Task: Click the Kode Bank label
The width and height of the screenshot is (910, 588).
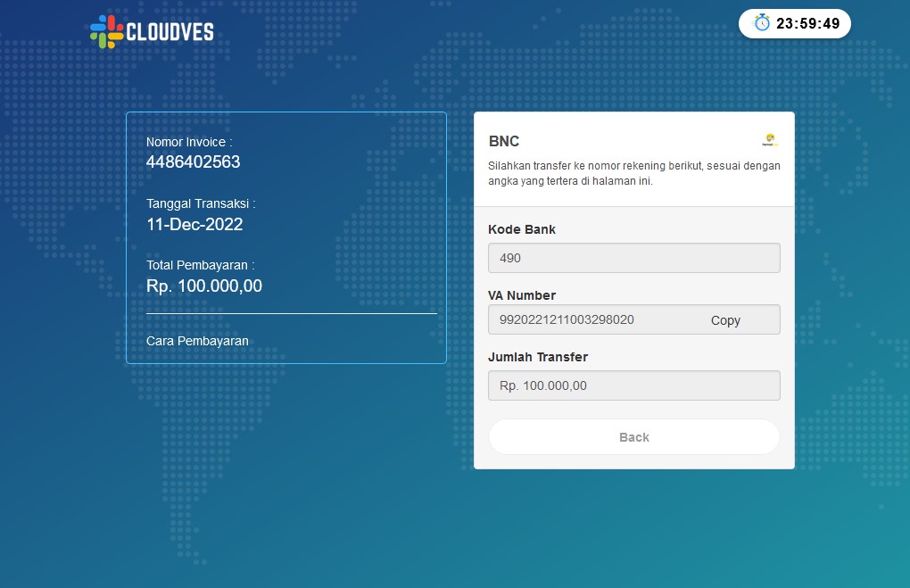Action: point(522,229)
